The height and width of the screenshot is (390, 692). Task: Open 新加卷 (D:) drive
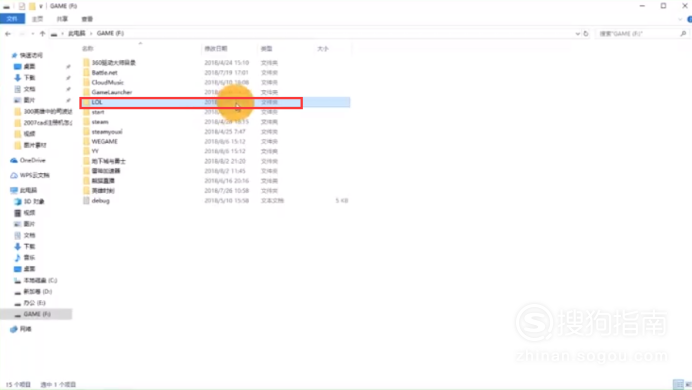pos(38,292)
